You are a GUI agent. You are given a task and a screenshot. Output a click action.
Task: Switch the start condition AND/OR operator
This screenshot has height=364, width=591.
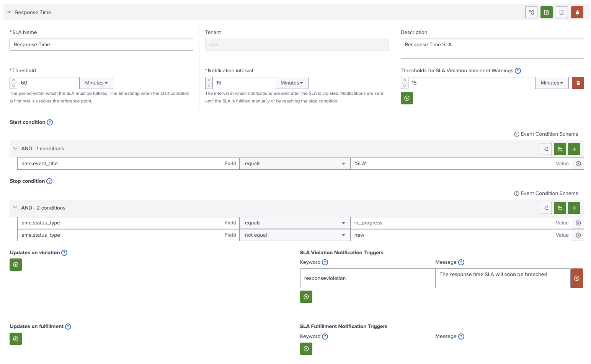(545, 149)
